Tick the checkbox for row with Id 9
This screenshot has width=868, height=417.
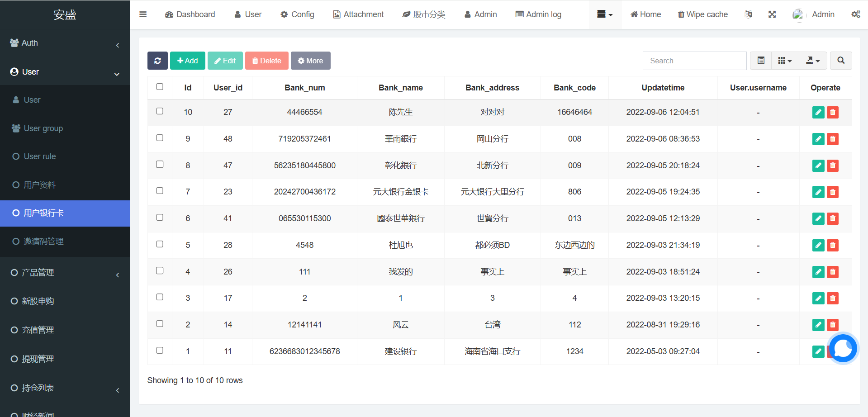(160, 138)
